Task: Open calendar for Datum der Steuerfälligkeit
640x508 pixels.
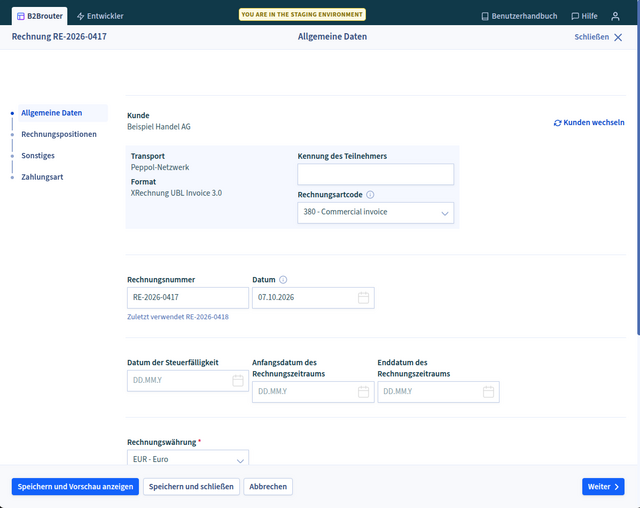Action: pyautogui.click(x=238, y=380)
